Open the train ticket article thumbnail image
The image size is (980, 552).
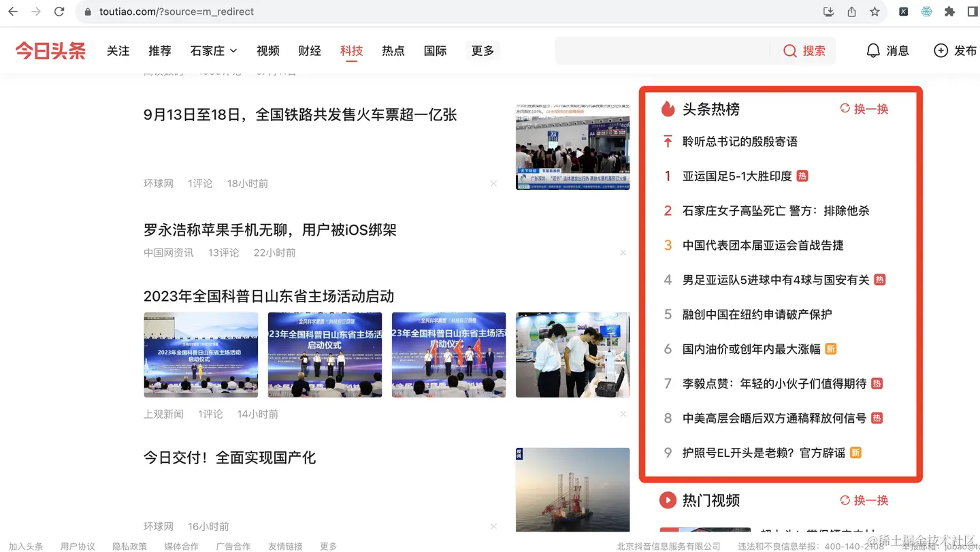point(572,147)
